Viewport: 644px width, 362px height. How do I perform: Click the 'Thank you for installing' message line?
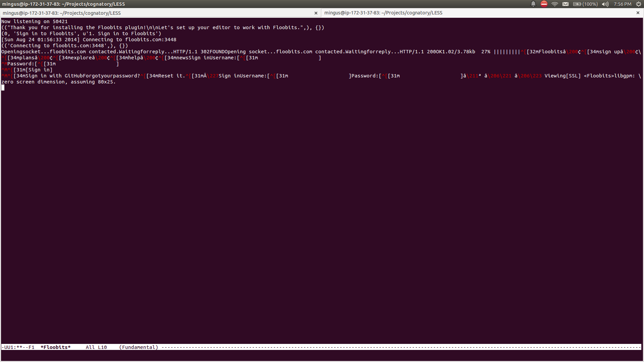pyautogui.click(x=163, y=27)
